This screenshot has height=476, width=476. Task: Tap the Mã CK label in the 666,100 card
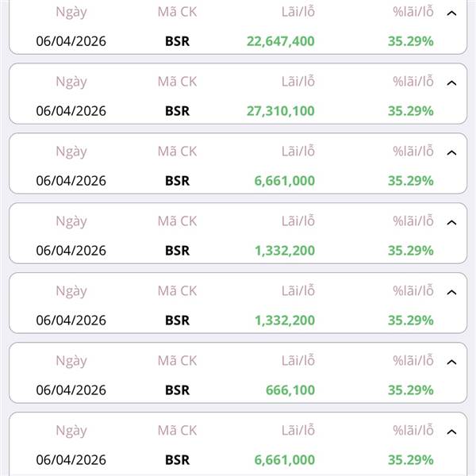[177, 361]
